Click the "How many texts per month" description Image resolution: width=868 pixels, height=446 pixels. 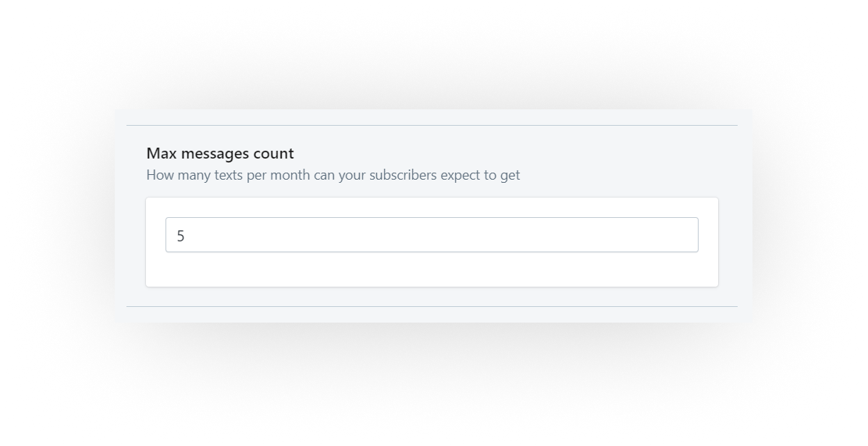(333, 175)
